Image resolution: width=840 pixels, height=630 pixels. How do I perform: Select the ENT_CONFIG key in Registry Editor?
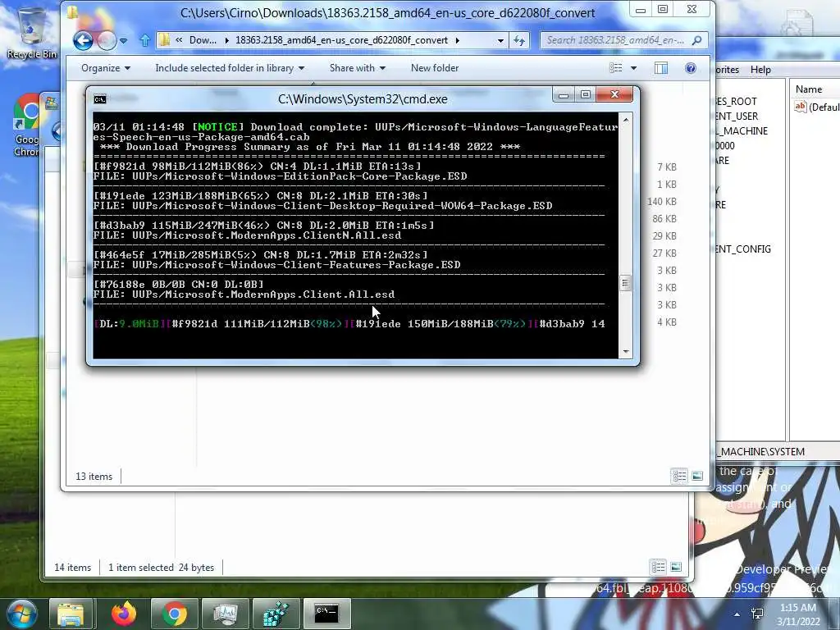click(743, 249)
